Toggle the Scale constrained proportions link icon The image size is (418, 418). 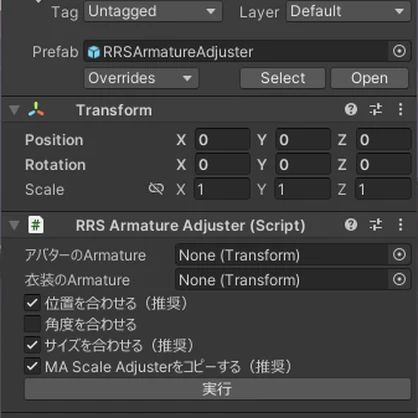(x=156, y=189)
